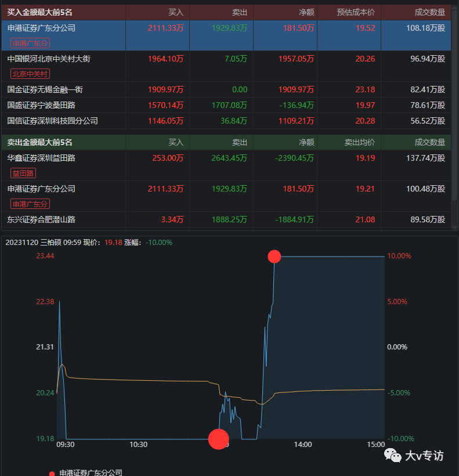Image resolution: width=459 pixels, height=476 pixels.
Task: Click the 申港广东分 tag in sell list
Action: [30, 204]
